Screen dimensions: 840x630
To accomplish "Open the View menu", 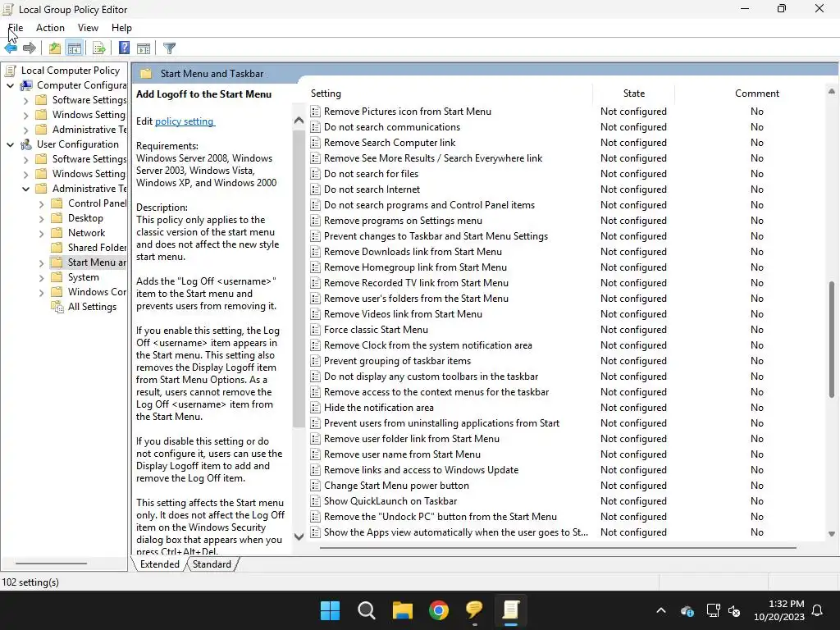I will tap(88, 28).
